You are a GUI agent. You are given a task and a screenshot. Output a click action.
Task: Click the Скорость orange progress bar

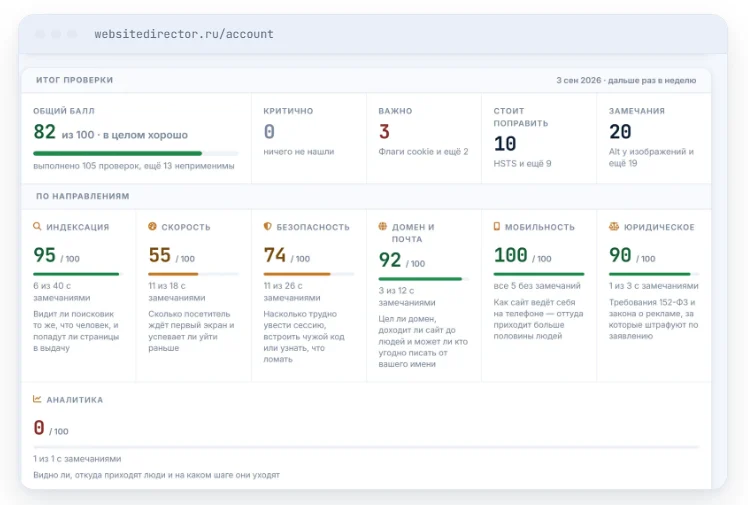[193, 274]
